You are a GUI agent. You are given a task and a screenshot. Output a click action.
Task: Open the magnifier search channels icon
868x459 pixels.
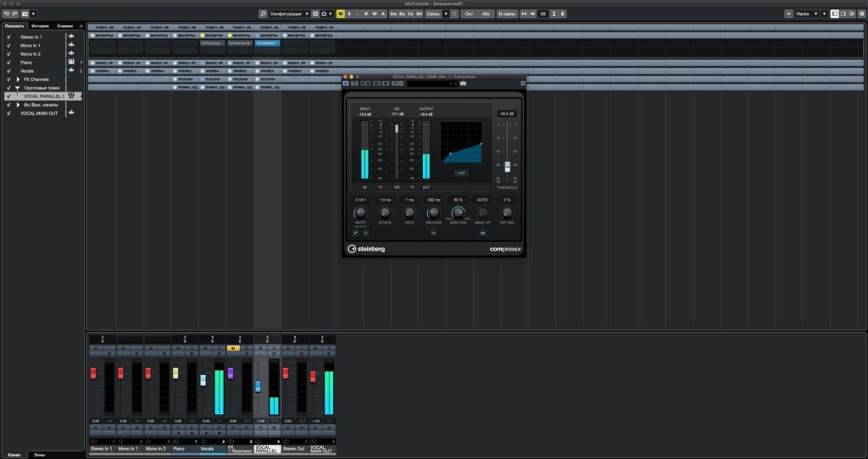pyautogui.click(x=264, y=14)
